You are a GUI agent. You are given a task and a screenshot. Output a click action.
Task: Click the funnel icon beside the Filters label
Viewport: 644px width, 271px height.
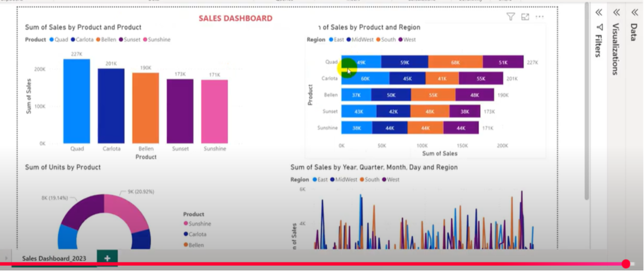(x=599, y=28)
